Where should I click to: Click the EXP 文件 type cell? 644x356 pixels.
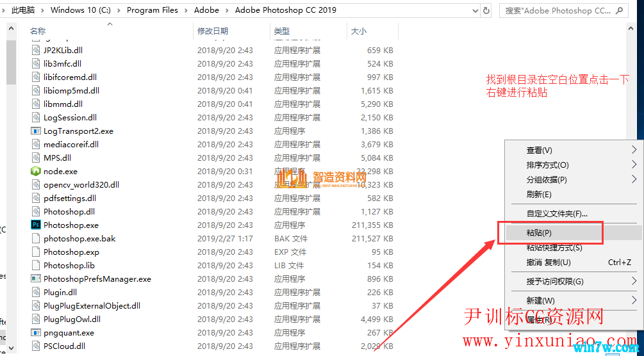(290, 252)
